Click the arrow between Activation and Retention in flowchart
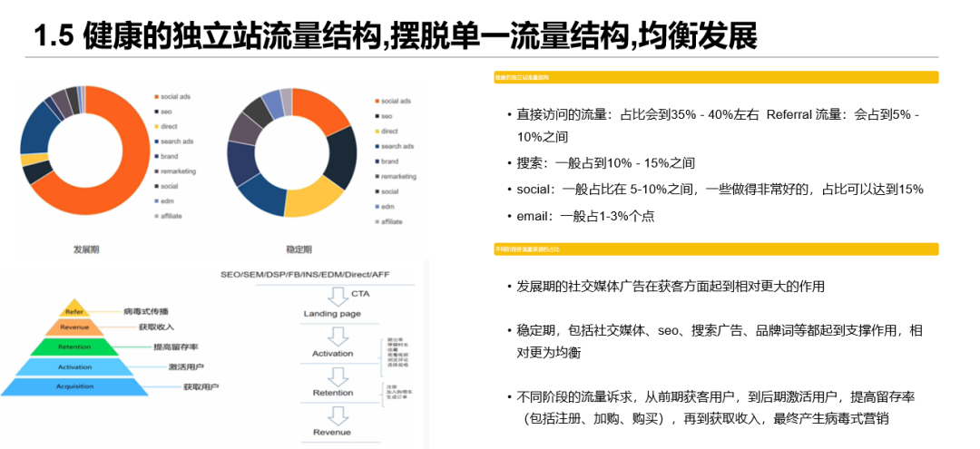Screen dimensions: 980x449 coord(338,376)
